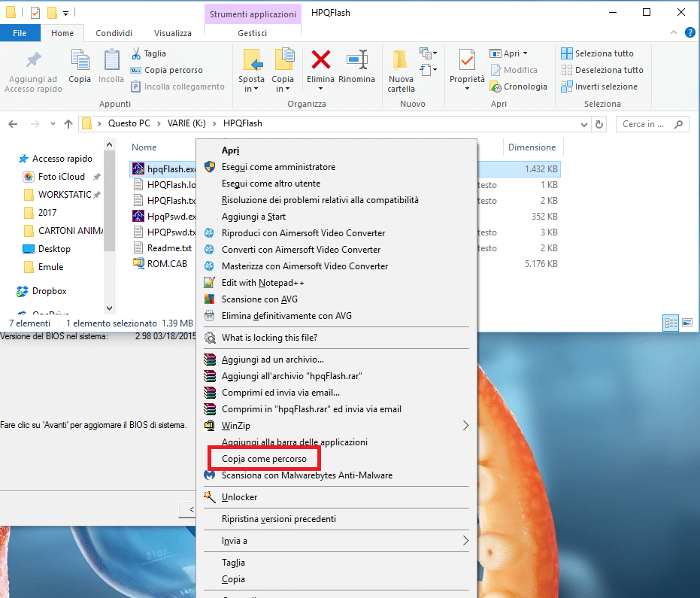Choose Copia come percorso

point(263,459)
